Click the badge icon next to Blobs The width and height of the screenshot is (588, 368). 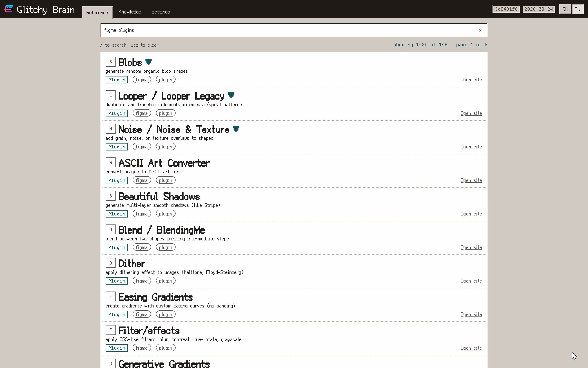pyautogui.click(x=148, y=62)
